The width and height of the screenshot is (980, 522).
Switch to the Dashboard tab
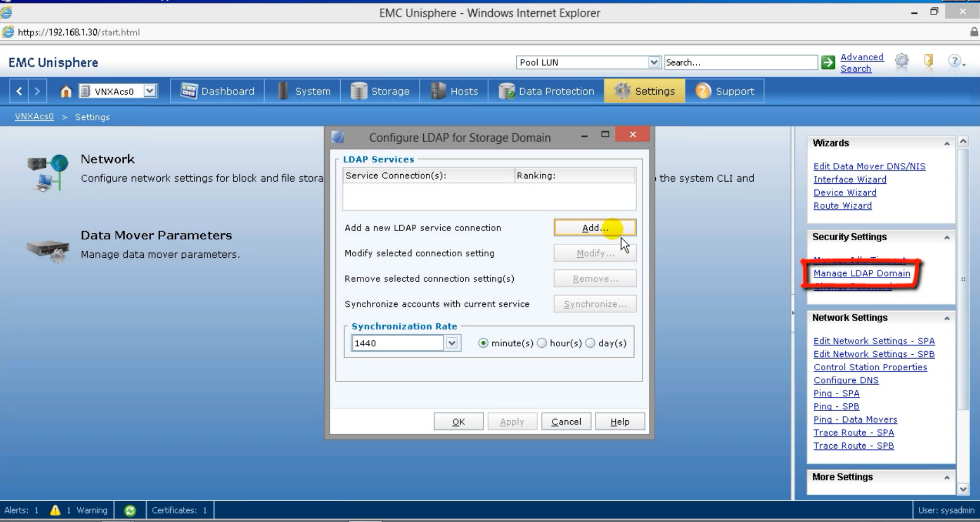[217, 91]
